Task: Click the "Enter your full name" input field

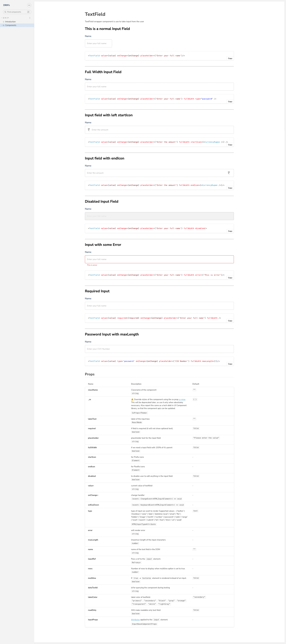Action: tap(98, 43)
